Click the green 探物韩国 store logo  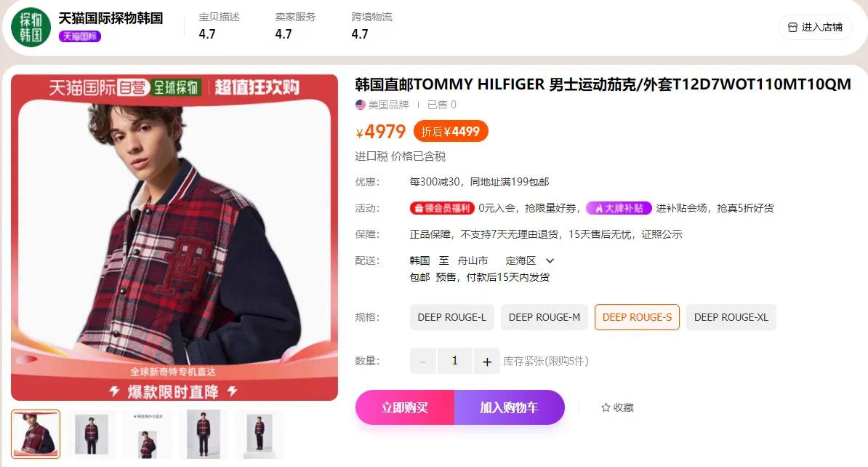[x=31, y=27]
